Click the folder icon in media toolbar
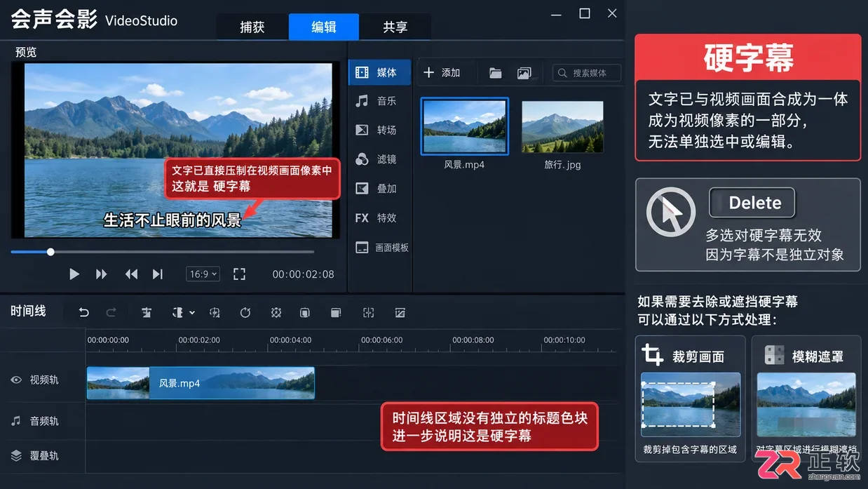The image size is (868, 489). click(x=496, y=73)
